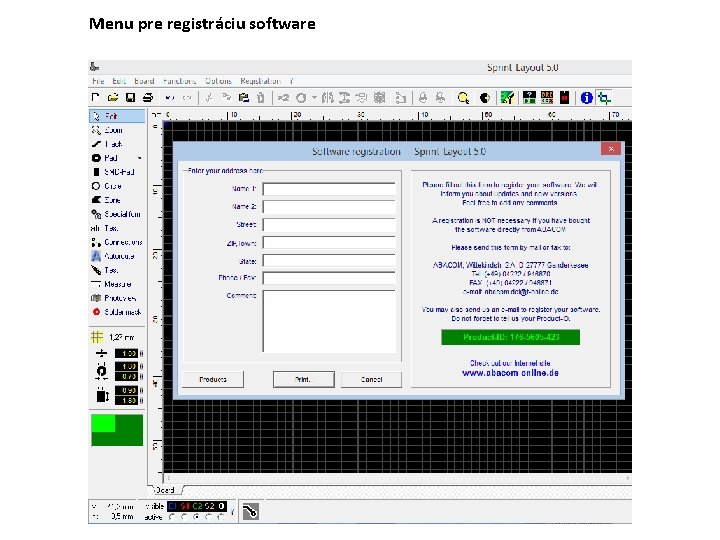Viewport: 720px width, 540px height.
Task: Click the black circle toolbar icon
Action: coord(484,97)
